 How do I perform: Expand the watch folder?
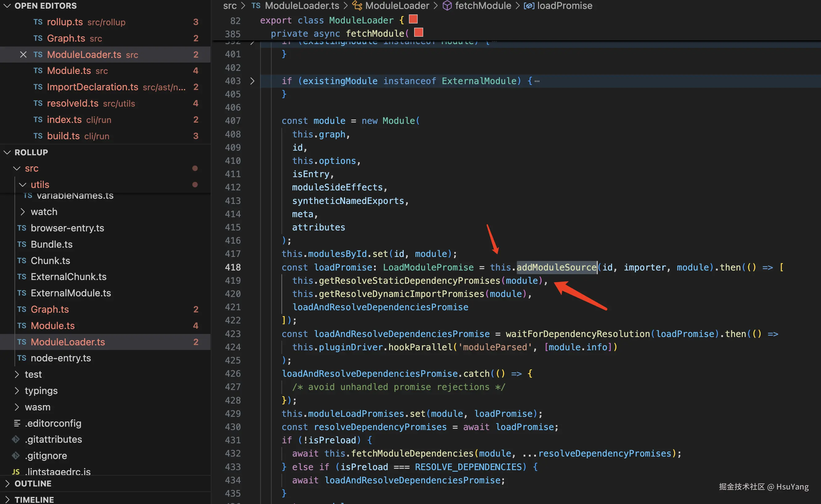(23, 212)
